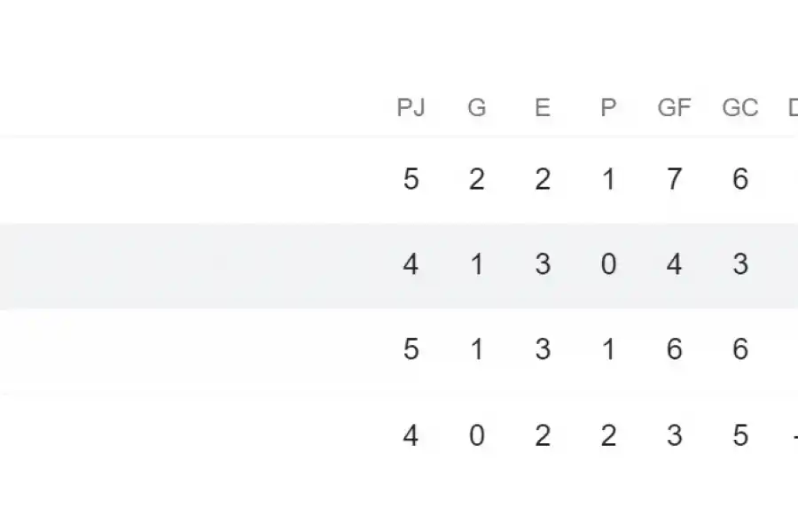Select the first row's P value 1
798x532 pixels.
608,180
